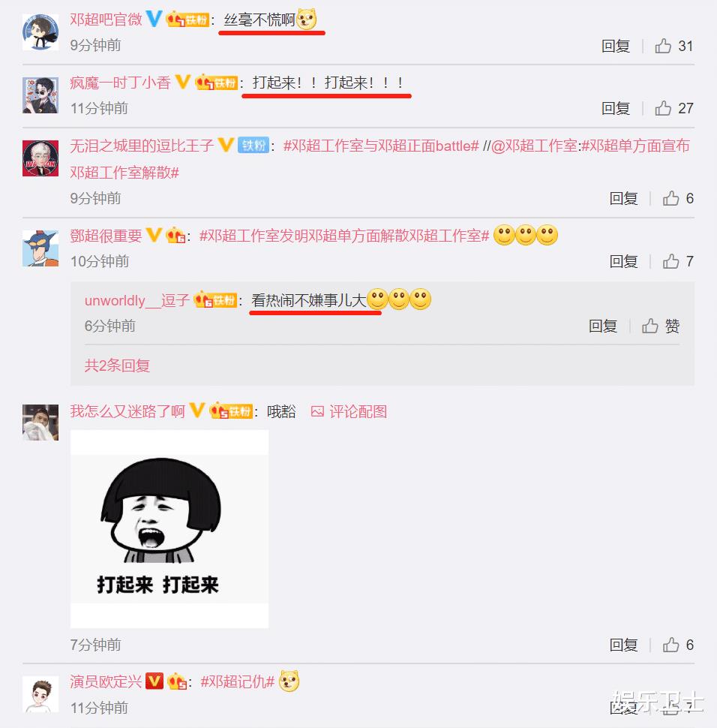Reply to unworldly__逗子's nested comment

[603, 326]
